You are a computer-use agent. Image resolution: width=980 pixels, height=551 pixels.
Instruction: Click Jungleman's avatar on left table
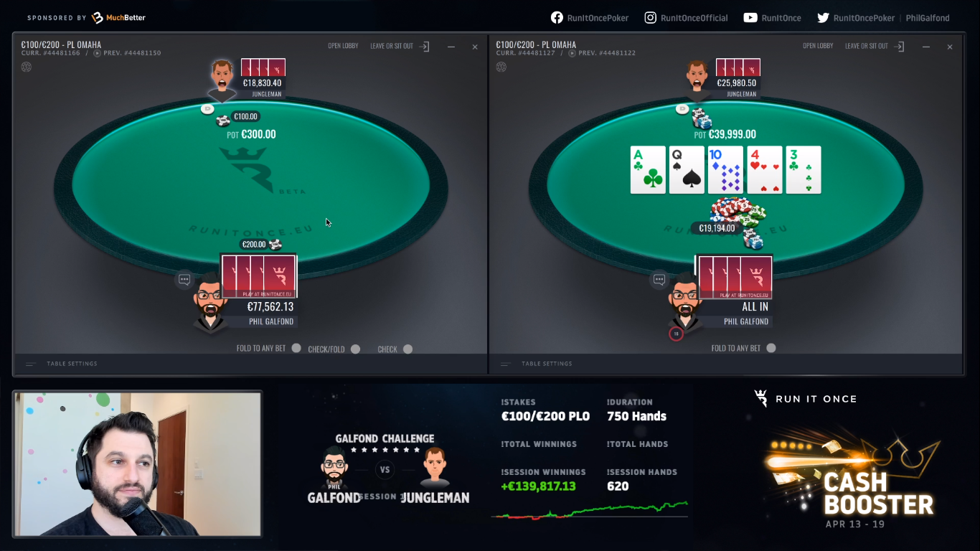[x=222, y=77]
